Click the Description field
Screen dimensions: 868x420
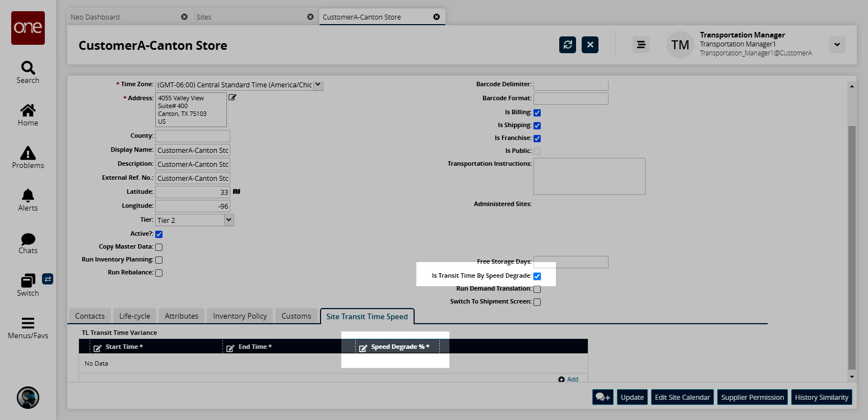[x=193, y=164]
